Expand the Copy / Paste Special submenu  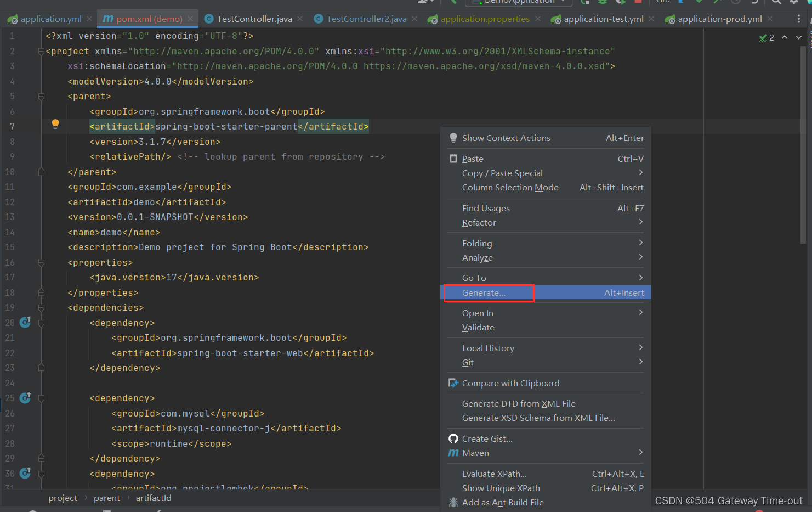pyautogui.click(x=546, y=173)
